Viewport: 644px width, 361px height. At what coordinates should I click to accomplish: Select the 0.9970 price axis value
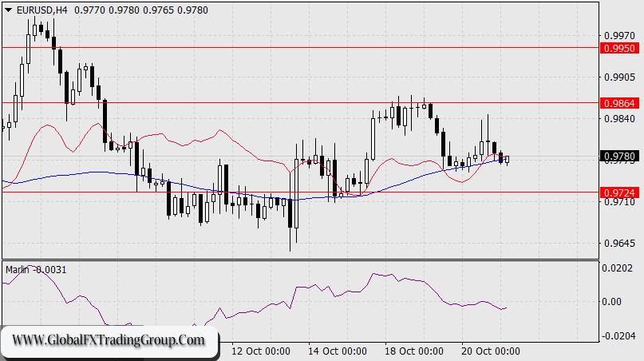[x=620, y=36]
